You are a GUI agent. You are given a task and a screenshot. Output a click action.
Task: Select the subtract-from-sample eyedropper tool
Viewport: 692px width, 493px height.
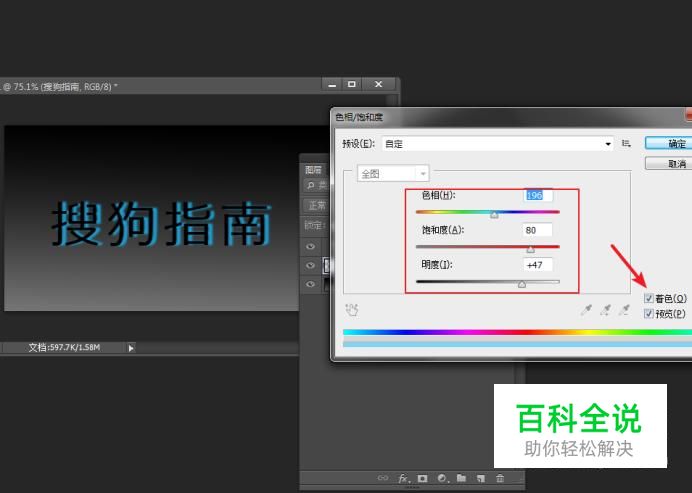point(624,310)
